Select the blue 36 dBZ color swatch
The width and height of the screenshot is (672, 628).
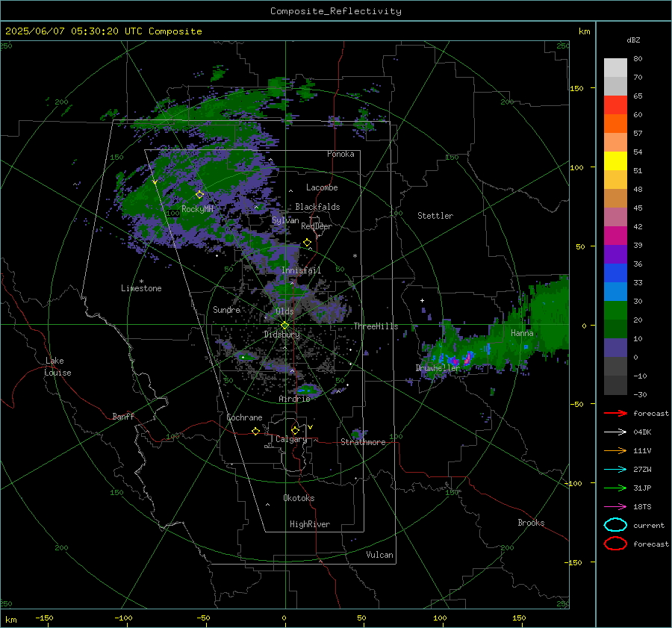click(x=615, y=273)
